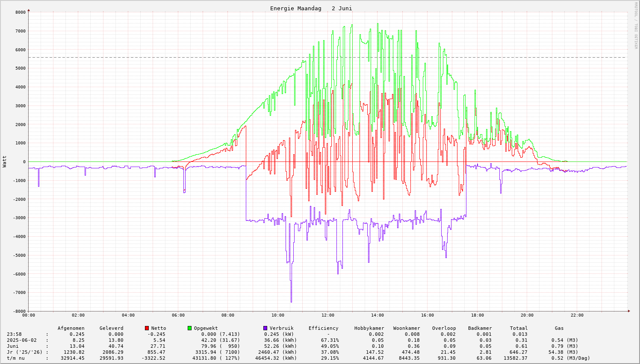Click the 2025-06-02 row label
The height and width of the screenshot is (364, 640).
22,340
